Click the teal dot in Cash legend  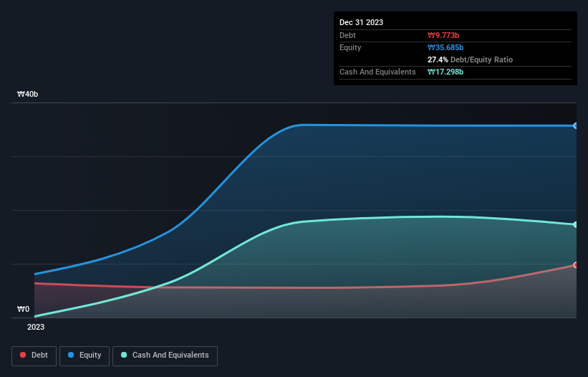click(x=124, y=355)
